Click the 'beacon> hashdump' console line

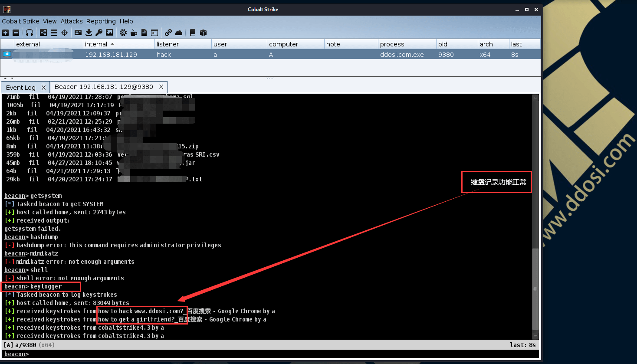(x=31, y=237)
